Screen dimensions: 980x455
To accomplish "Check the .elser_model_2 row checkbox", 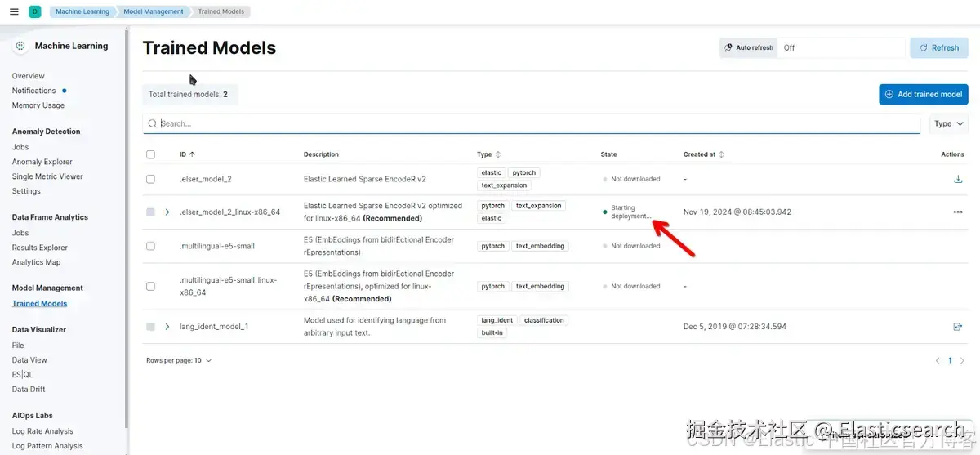I will click(x=150, y=179).
